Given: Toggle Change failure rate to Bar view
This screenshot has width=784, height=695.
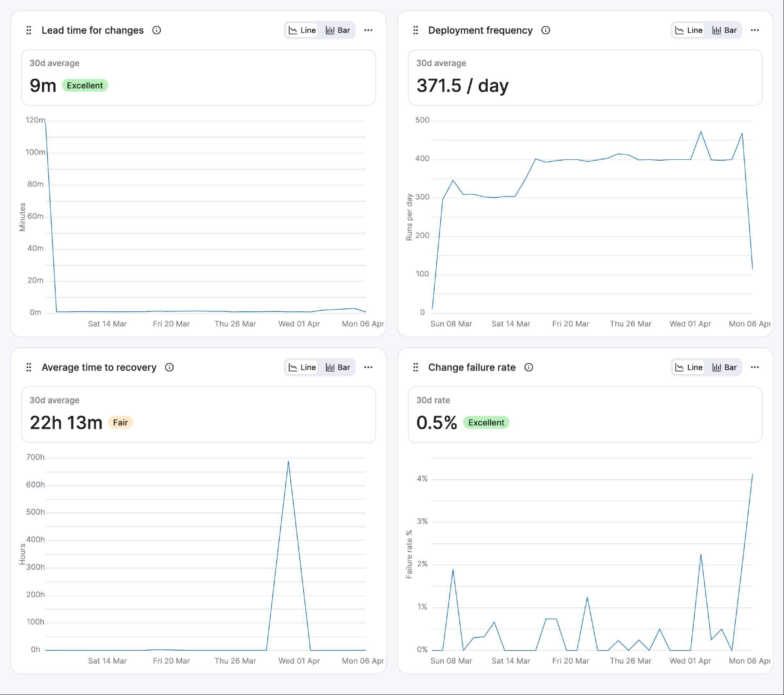Looking at the screenshot, I should [x=724, y=367].
